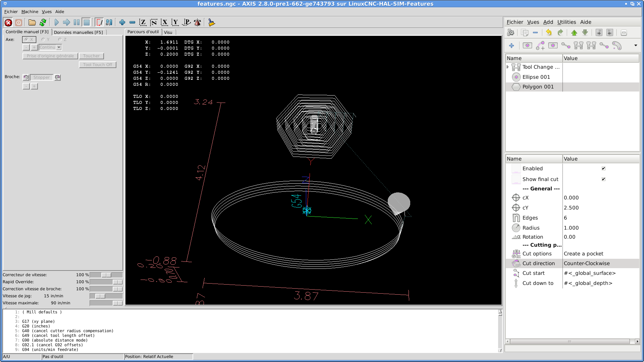Redo with the green curved arrow
This screenshot has width=644, height=362.
coord(560,33)
